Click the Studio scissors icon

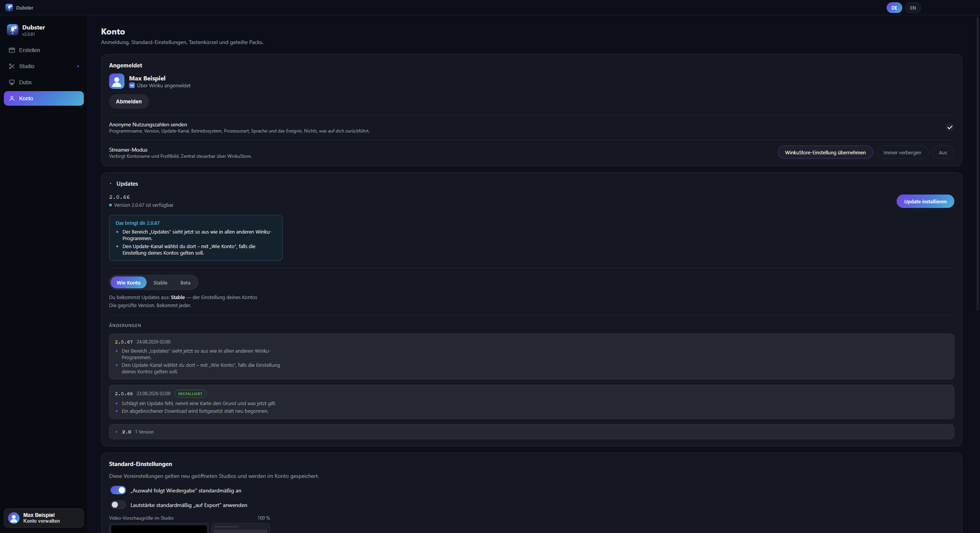coord(12,66)
